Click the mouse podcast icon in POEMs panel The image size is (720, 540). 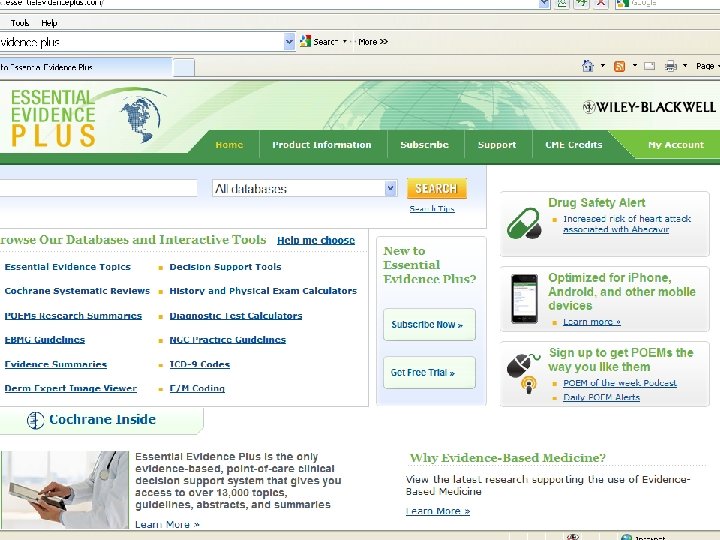[523, 373]
